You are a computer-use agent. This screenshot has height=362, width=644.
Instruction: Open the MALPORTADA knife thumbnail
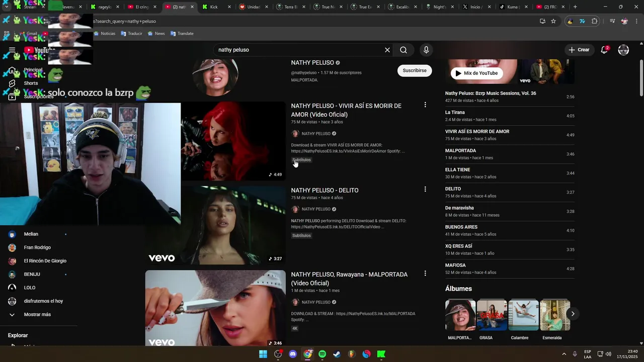tap(215, 309)
